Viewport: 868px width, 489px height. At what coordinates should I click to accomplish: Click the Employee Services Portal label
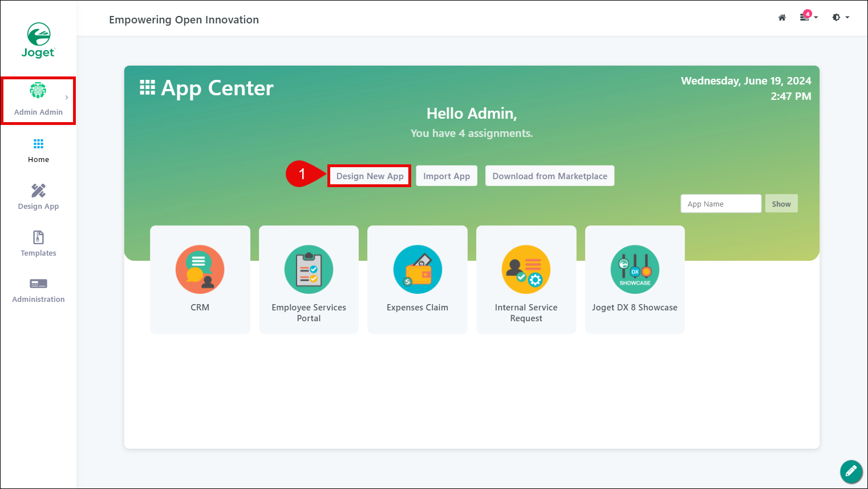(309, 313)
